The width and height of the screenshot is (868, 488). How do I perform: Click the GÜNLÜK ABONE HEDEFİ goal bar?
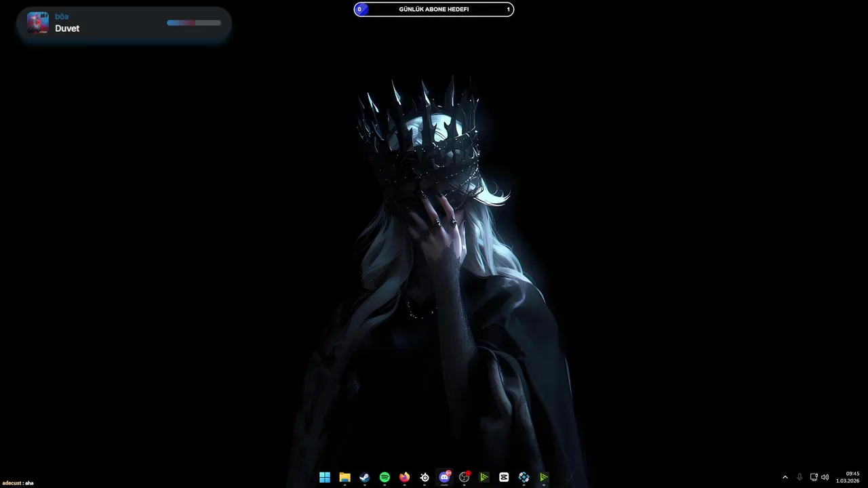click(434, 9)
